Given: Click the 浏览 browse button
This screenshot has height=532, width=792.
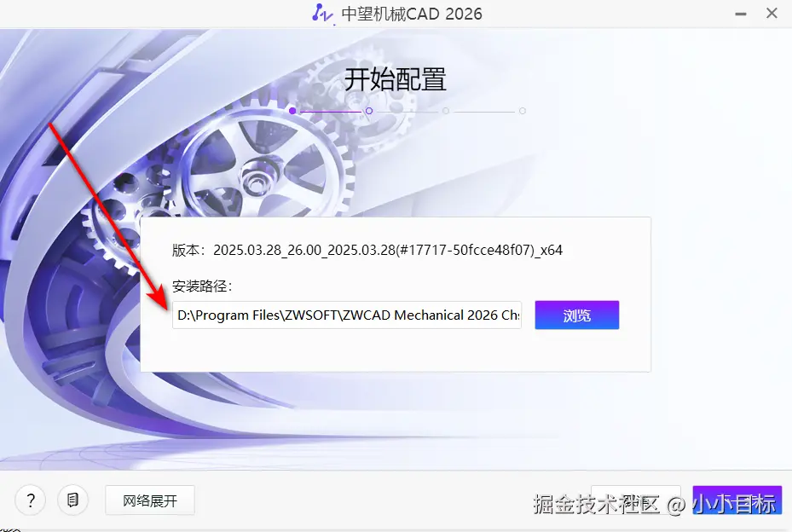Looking at the screenshot, I should click(577, 315).
